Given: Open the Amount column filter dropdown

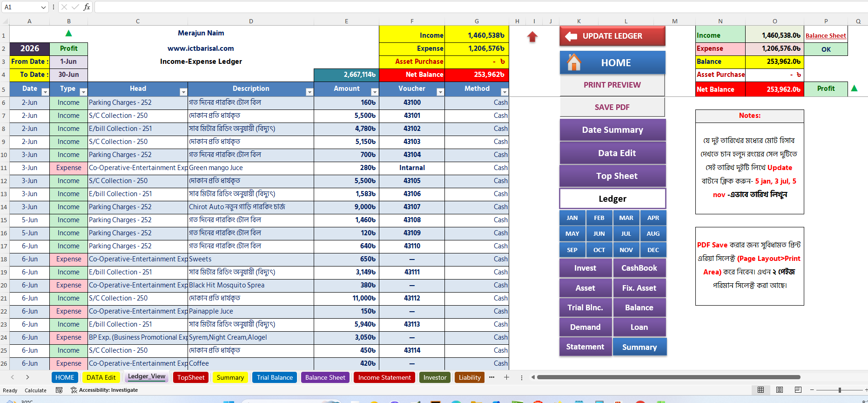Looking at the screenshot, I should 375,92.
